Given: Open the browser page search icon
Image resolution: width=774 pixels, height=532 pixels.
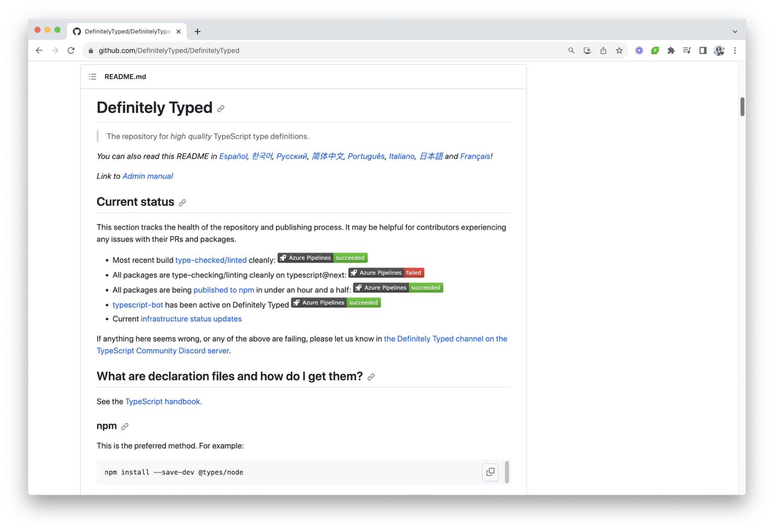Looking at the screenshot, I should [x=571, y=50].
